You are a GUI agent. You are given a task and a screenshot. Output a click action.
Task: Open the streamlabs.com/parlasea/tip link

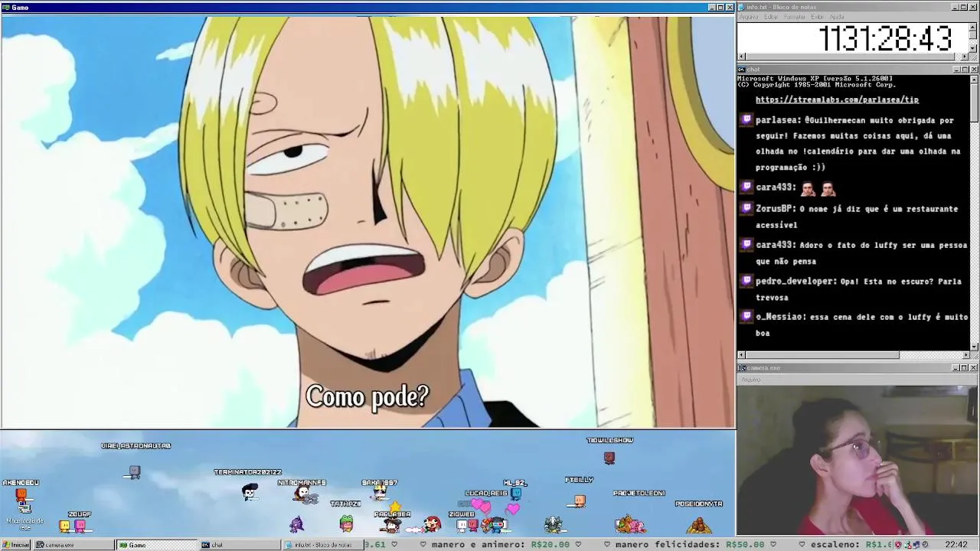837,99
